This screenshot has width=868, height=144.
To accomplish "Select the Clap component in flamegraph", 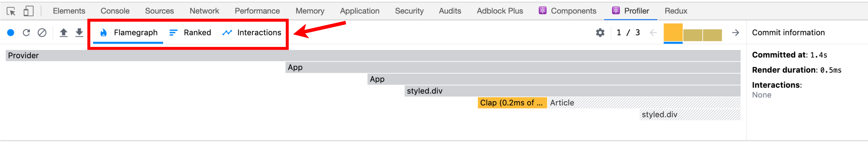I will 512,103.
